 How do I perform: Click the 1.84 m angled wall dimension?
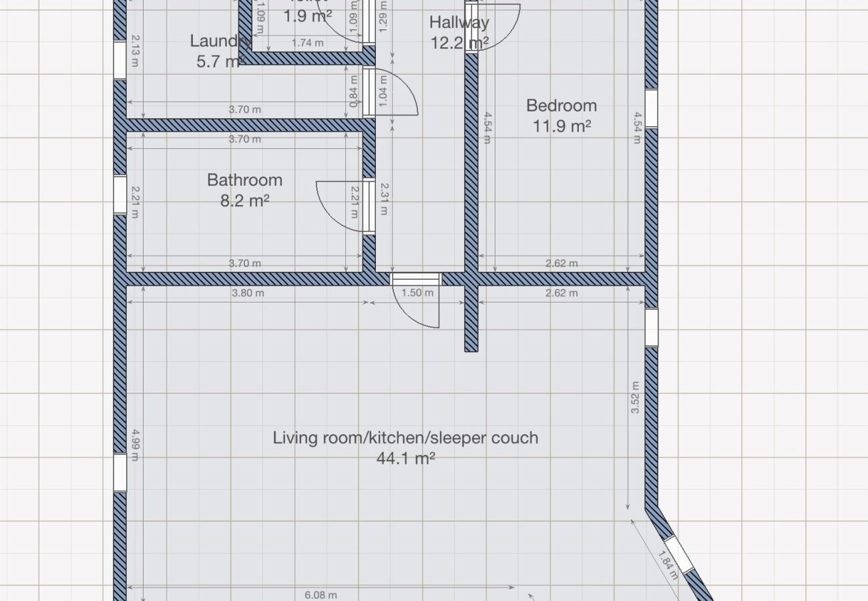(668, 564)
